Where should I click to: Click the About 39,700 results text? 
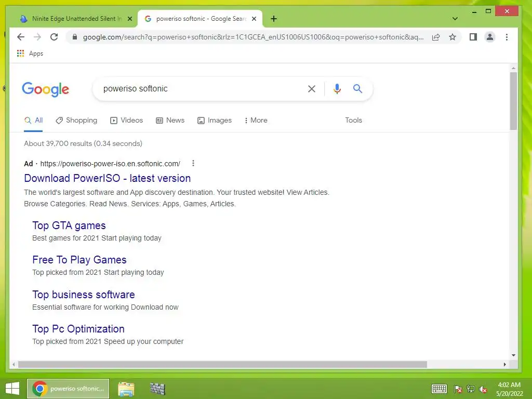[x=83, y=143]
